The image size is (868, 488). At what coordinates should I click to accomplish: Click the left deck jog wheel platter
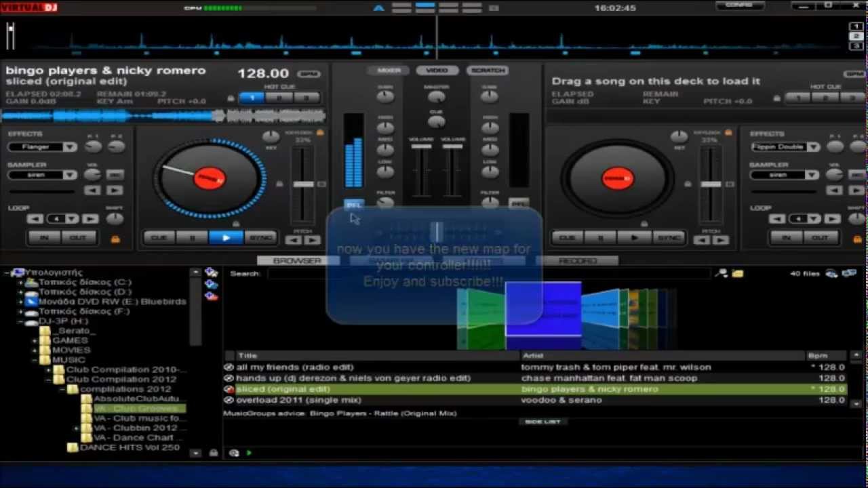tap(210, 179)
